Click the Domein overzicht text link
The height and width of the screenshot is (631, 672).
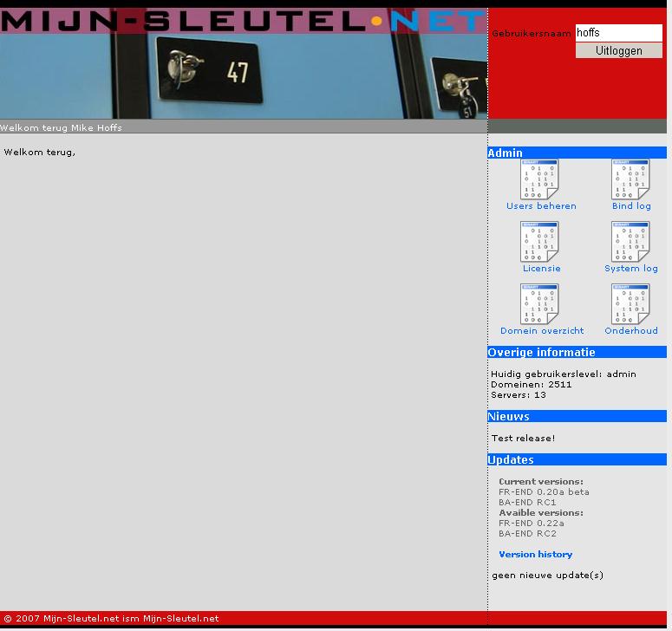(542, 331)
